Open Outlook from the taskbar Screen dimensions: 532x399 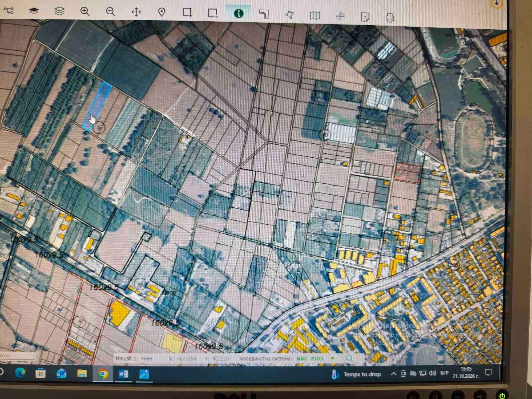[61, 373]
